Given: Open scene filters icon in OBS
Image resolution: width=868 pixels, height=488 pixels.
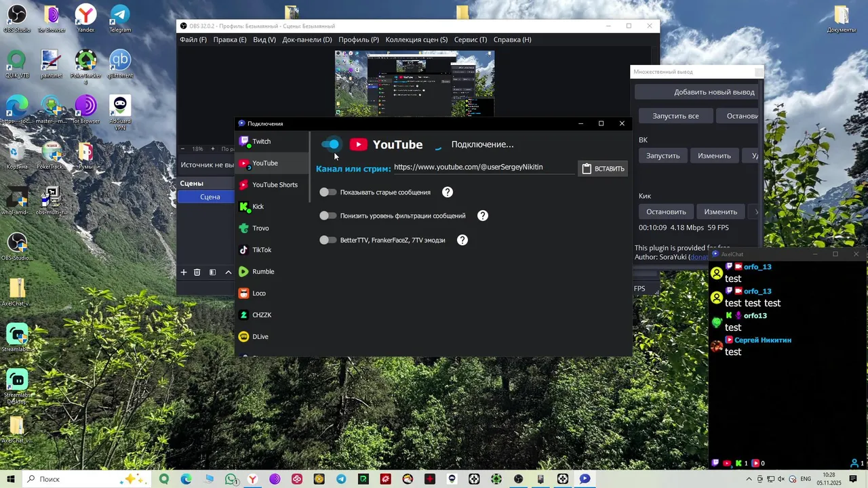Looking at the screenshot, I should point(212,272).
